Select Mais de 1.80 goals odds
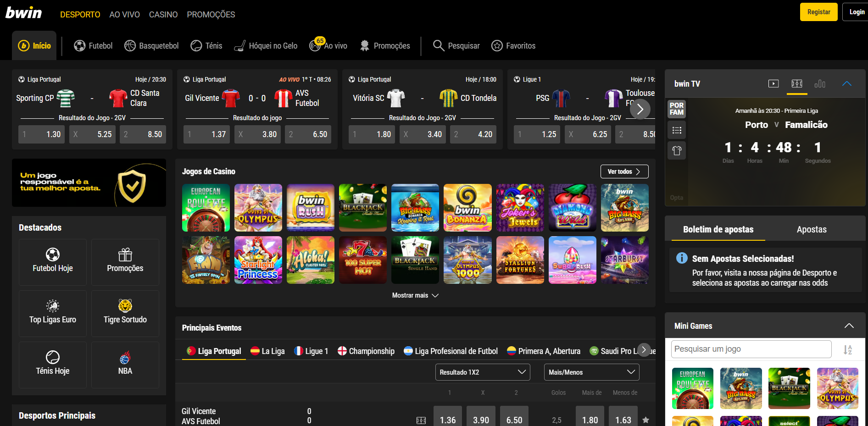The image size is (868, 426). coord(590,417)
